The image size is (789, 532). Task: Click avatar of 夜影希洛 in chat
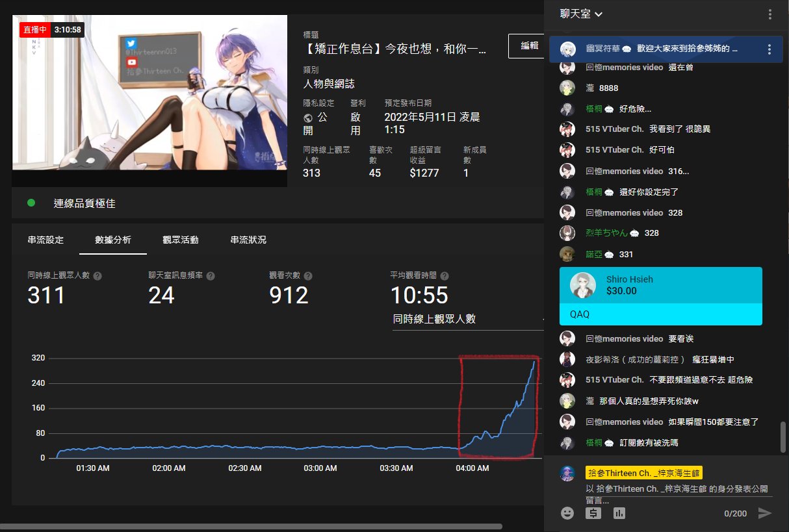click(567, 359)
